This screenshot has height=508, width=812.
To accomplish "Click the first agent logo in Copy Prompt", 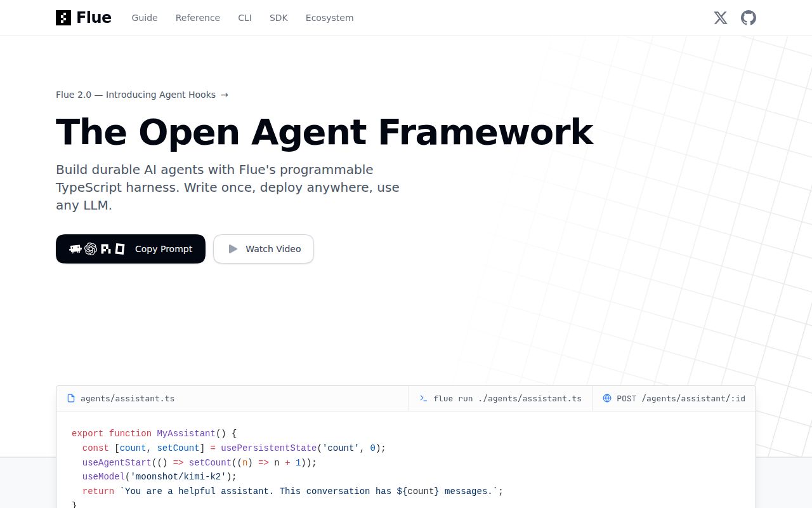I will [75, 249].
